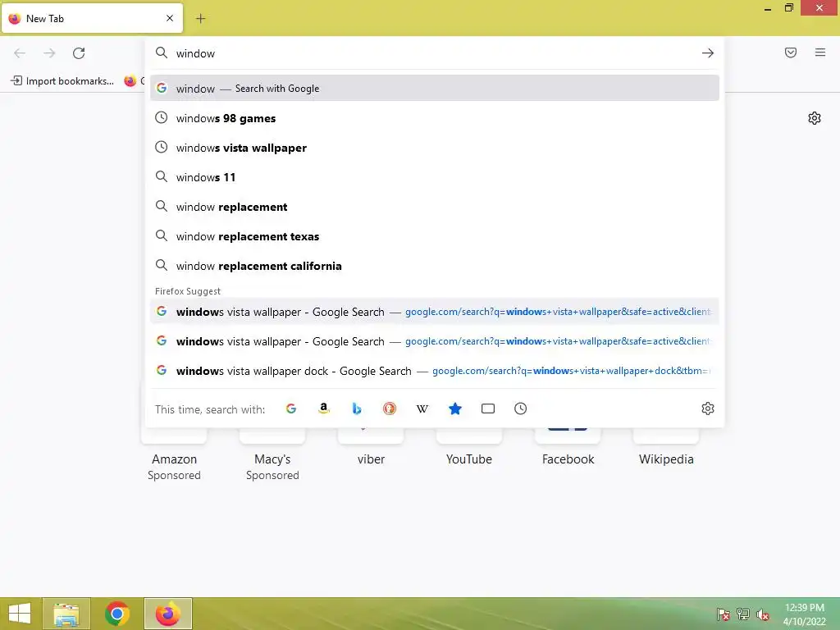Search this time with Bing
This screenshot has height=630, width=840.
pyautogui.click(x=357, y=409)
